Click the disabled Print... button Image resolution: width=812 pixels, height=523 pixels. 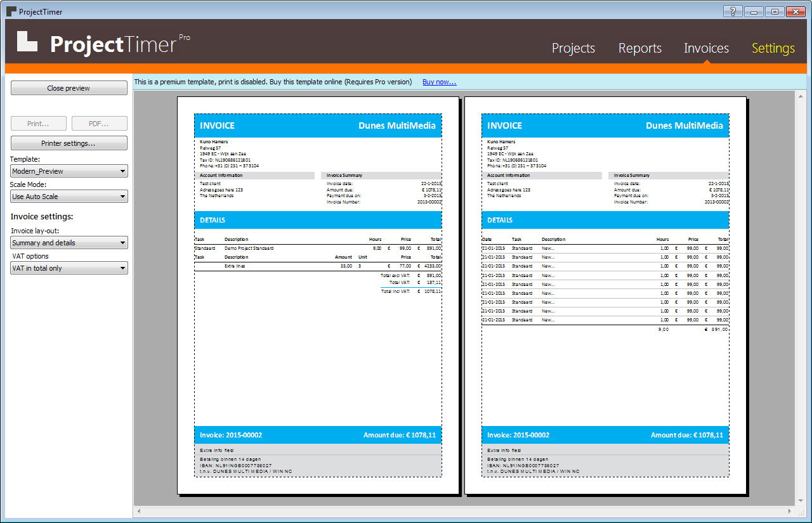pos(38,124)
